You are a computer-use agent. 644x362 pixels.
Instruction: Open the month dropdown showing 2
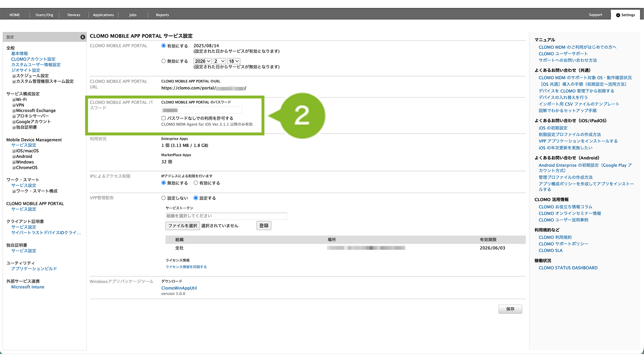click(x=219, y=62)
